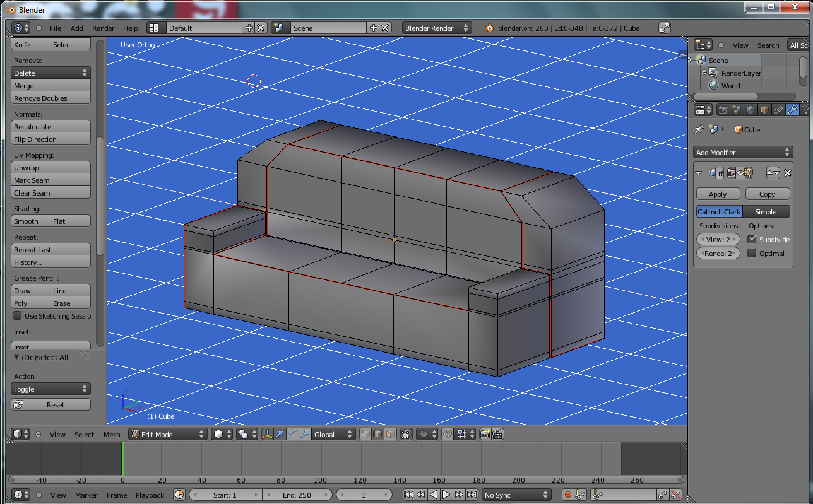Open the Edit Mode selector dropdown
The width and height of the screenshot is (813, 504).
tap(167, 434)
